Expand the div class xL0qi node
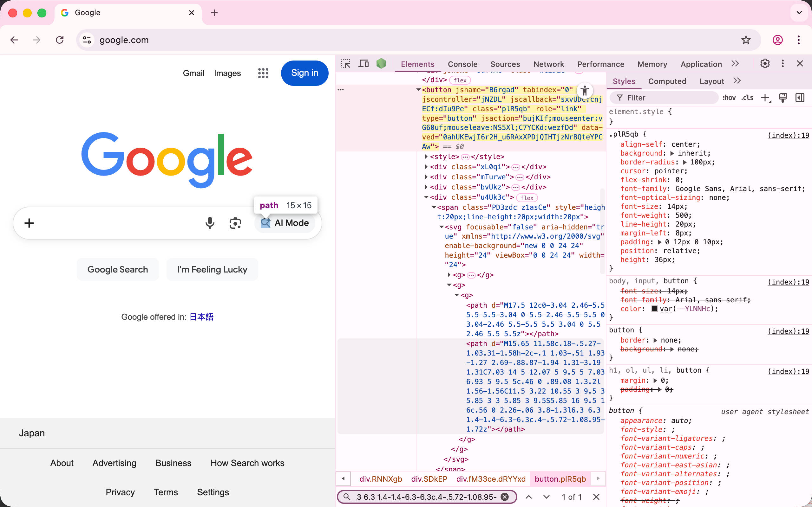812x507 pixels. pos(426,167)
